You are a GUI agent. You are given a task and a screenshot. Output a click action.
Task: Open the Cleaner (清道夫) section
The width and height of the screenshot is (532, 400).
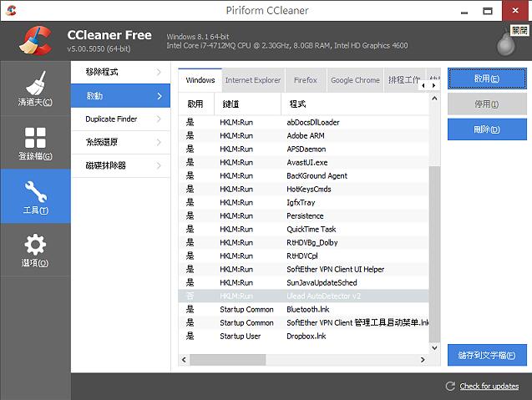pos(35,89)
